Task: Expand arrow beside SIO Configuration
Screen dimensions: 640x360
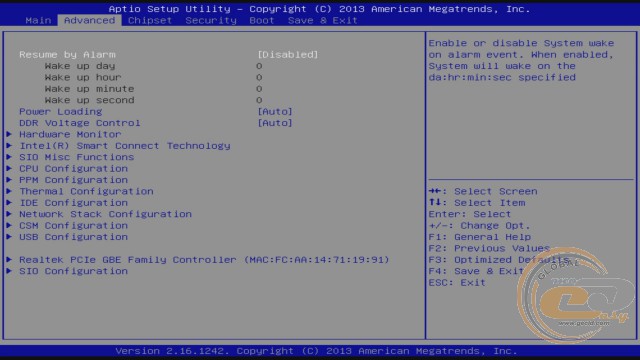Action: coord(9,271)
